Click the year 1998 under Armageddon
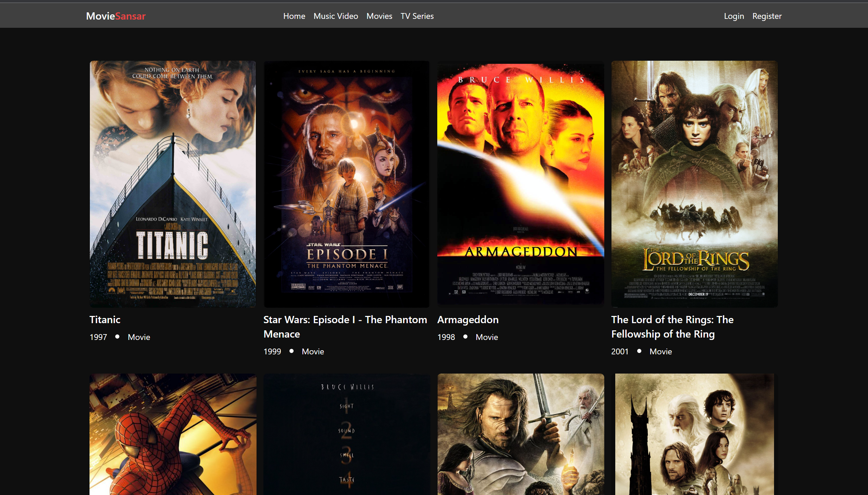Viewport: 868px width, 495px height. click(x=446, y=337)
